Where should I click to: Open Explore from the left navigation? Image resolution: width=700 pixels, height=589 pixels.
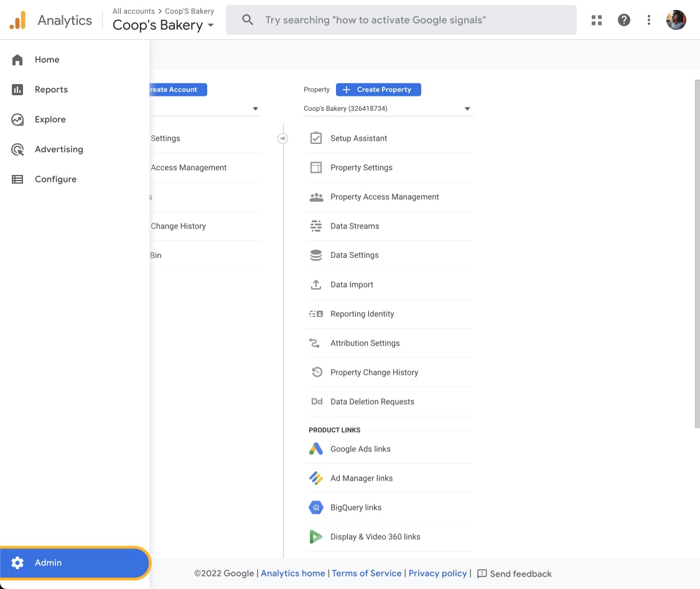pos(50,120)
